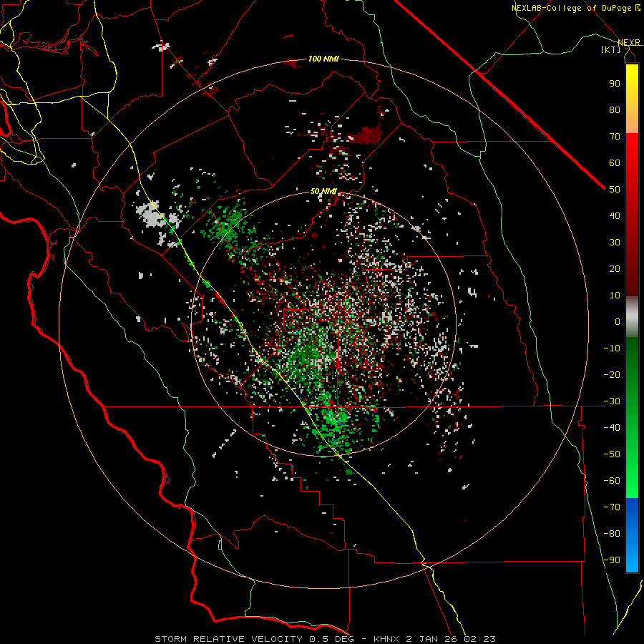The height and width of the screenshot is (644, 644).
Task: Click the -70 scale value
Action: [x=612, y=507]
